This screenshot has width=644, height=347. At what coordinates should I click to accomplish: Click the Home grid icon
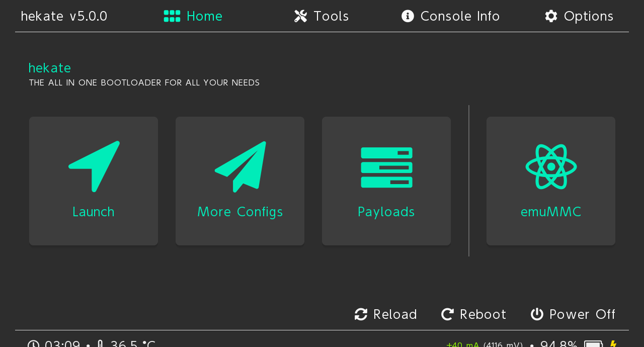point(172,16)
